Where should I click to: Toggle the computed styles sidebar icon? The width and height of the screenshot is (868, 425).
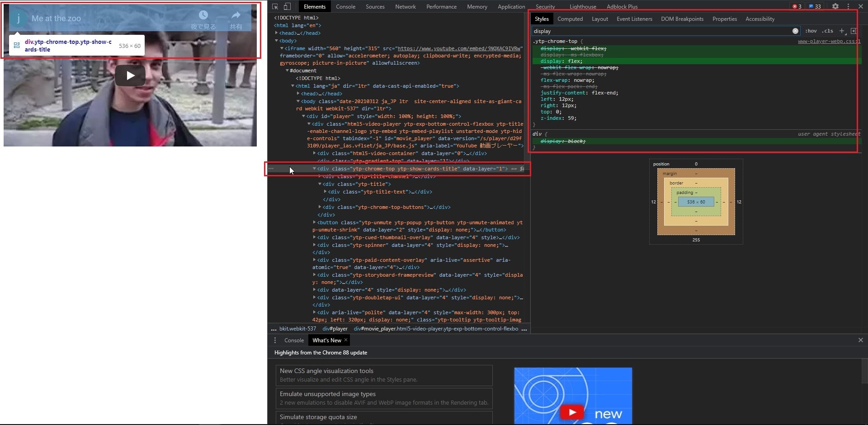click(x=854, y=31)
